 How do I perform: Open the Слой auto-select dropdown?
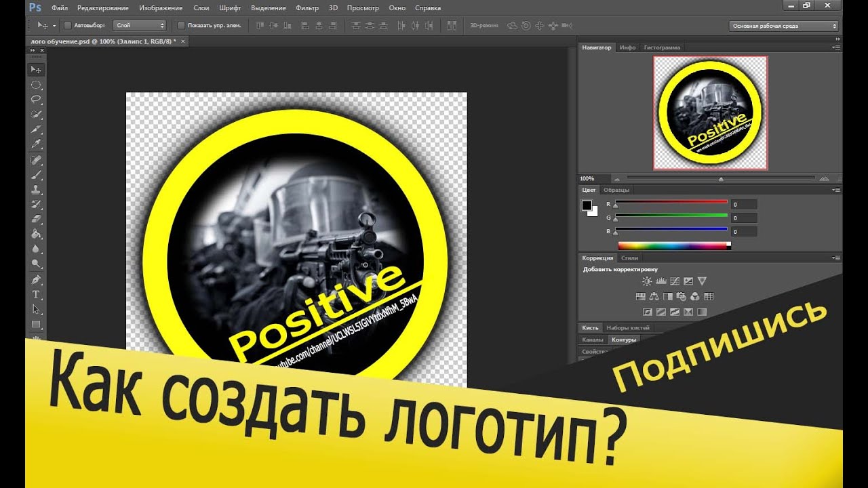139,26
